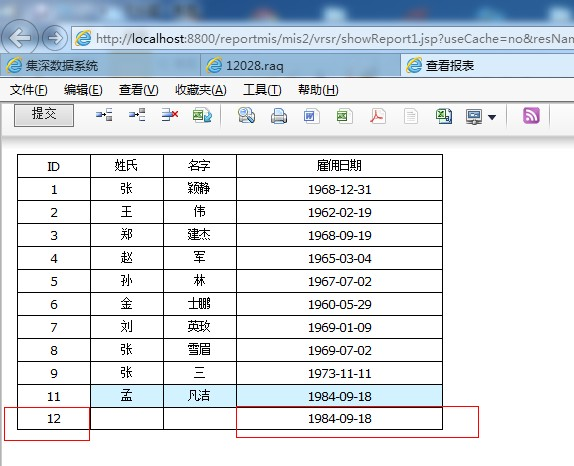Open print preview magnifier icon
Image resolution: width=574 pixels, height=466 pixels.
[246, 116]
